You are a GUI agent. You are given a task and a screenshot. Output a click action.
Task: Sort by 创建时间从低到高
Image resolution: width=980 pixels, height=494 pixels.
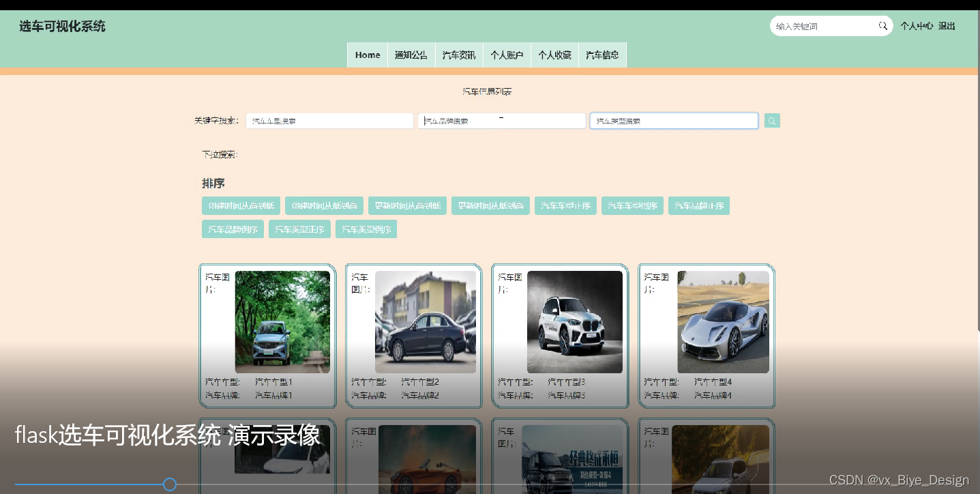tap(324, 206)
